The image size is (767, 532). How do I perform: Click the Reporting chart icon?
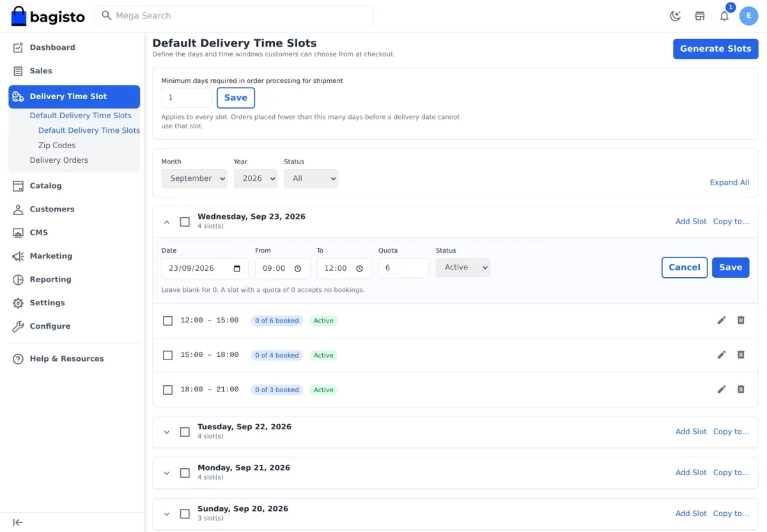pyautogui.click(x=18, y=280)
